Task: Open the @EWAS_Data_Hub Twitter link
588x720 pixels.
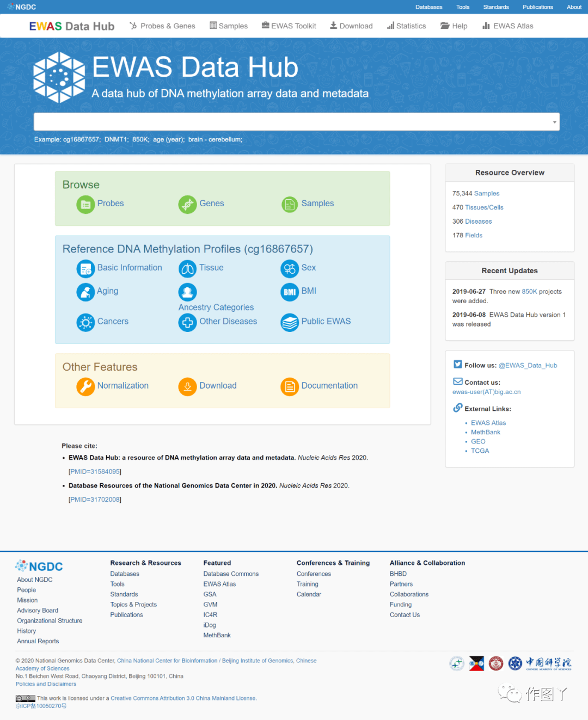Action: coord(528,366)
